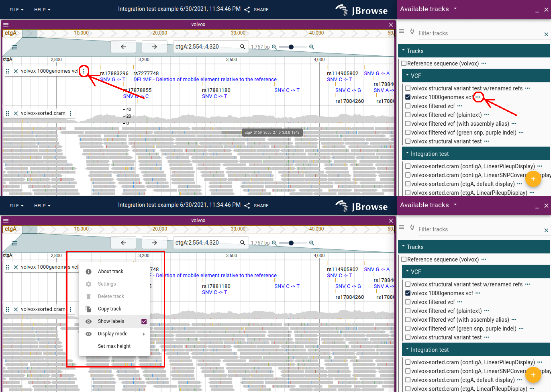Check upper Reference sequence (volvox) box

tap(404, 63)
